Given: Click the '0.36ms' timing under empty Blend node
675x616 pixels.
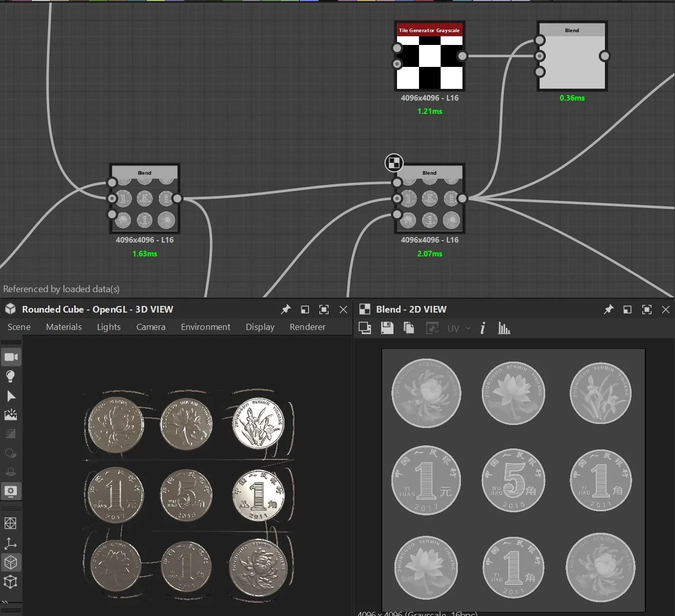Looking at the screenshot, I should pos(572,98).
